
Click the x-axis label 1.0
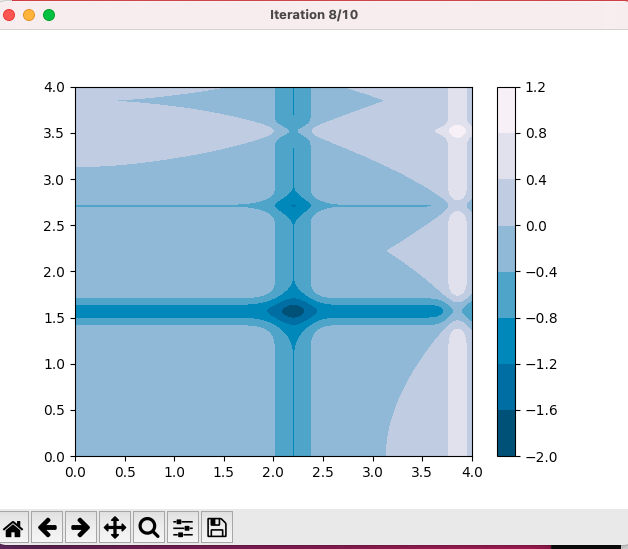pos(175,473)
